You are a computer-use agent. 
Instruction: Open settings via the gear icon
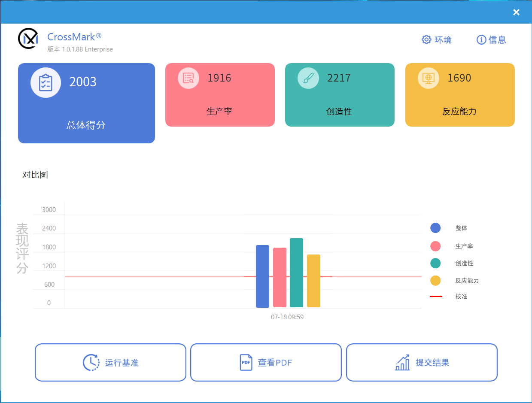click(426, 40)
